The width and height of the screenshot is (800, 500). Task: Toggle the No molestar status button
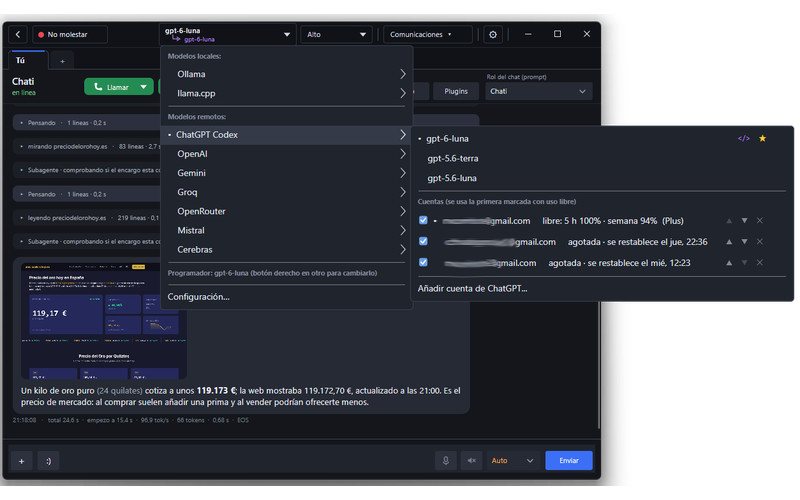point(70,34)
